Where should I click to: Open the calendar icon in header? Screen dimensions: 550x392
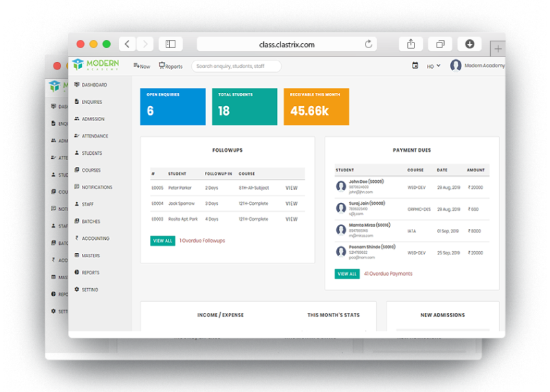tap(415, 65)
